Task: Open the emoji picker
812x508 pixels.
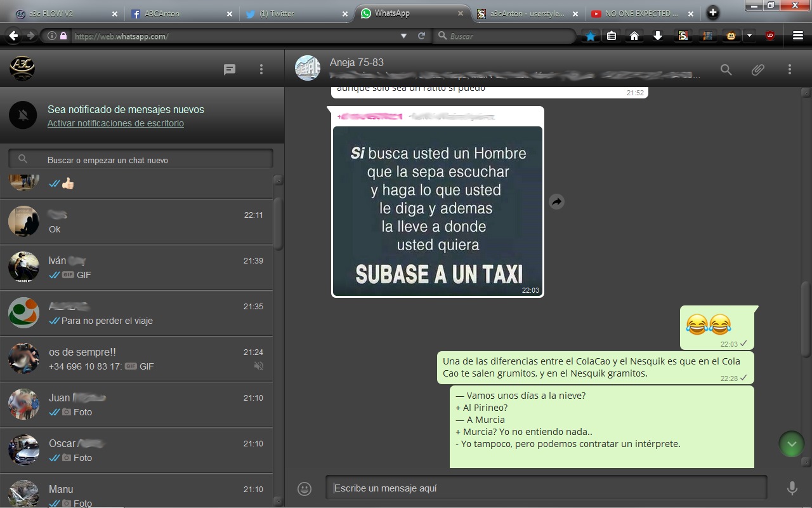Action: pyautogui.click(x=304, y=488)
